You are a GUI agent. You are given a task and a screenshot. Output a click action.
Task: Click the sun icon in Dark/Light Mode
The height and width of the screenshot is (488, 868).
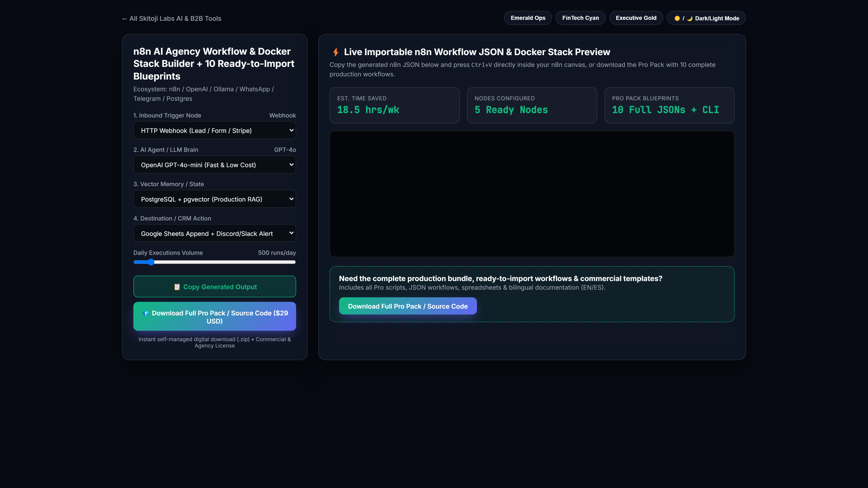tap(677, 18)
